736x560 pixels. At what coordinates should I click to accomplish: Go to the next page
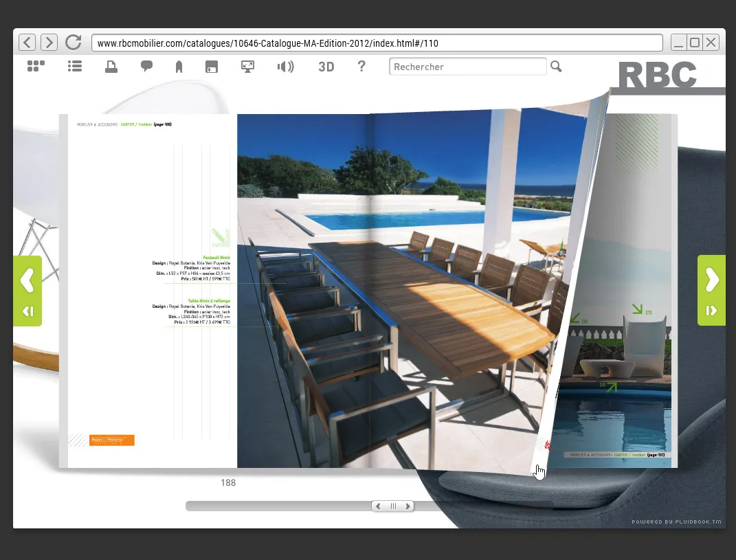(x=712, y=280)
